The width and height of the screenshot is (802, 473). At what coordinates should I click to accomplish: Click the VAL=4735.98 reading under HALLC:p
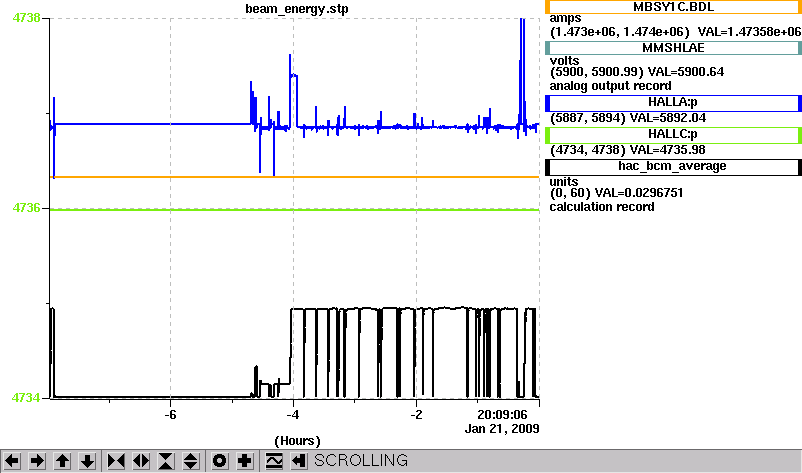click(667, 150)
